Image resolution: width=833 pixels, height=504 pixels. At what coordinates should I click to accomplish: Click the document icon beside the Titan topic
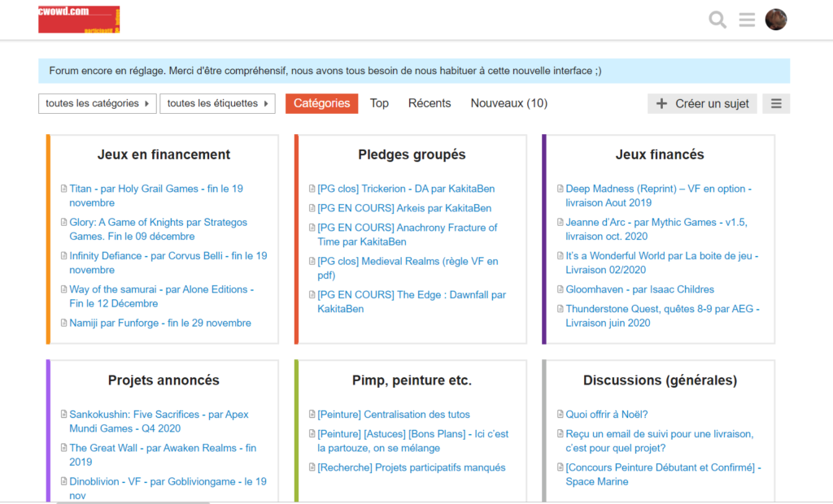[63, 189]
